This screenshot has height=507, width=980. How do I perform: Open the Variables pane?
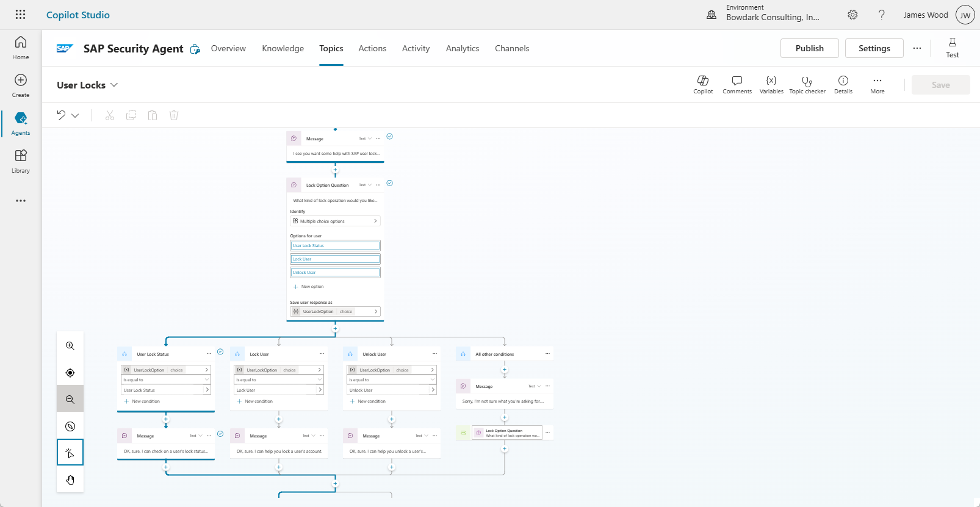tap(771, 85)
